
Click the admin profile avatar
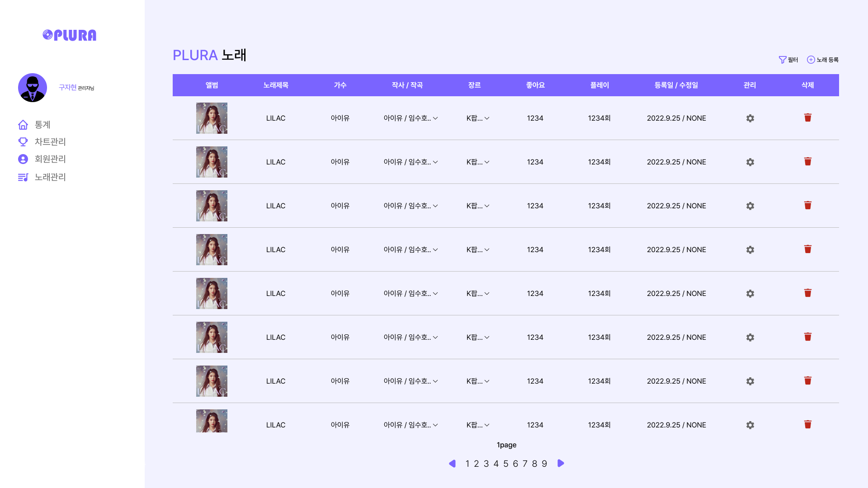(x=33, y=88)
